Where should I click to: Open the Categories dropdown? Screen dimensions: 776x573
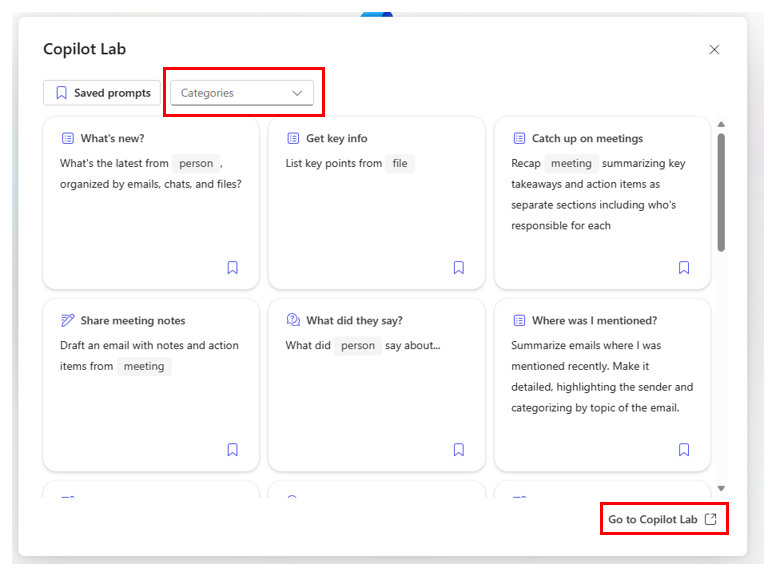[242, 93]
